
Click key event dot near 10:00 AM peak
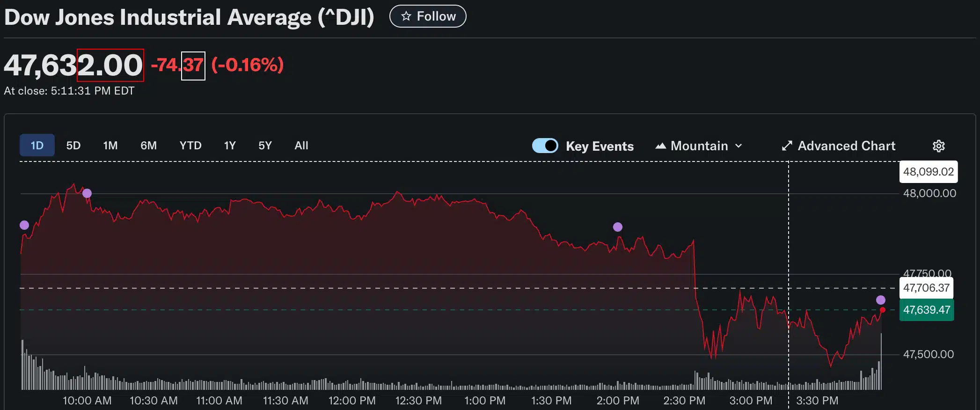point(87,193)
